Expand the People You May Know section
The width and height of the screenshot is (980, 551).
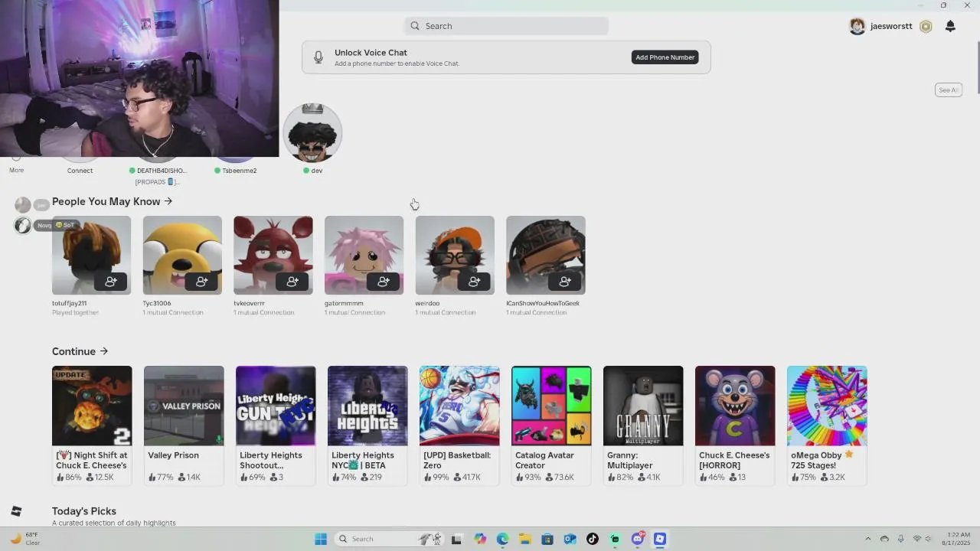click(113, 201)
